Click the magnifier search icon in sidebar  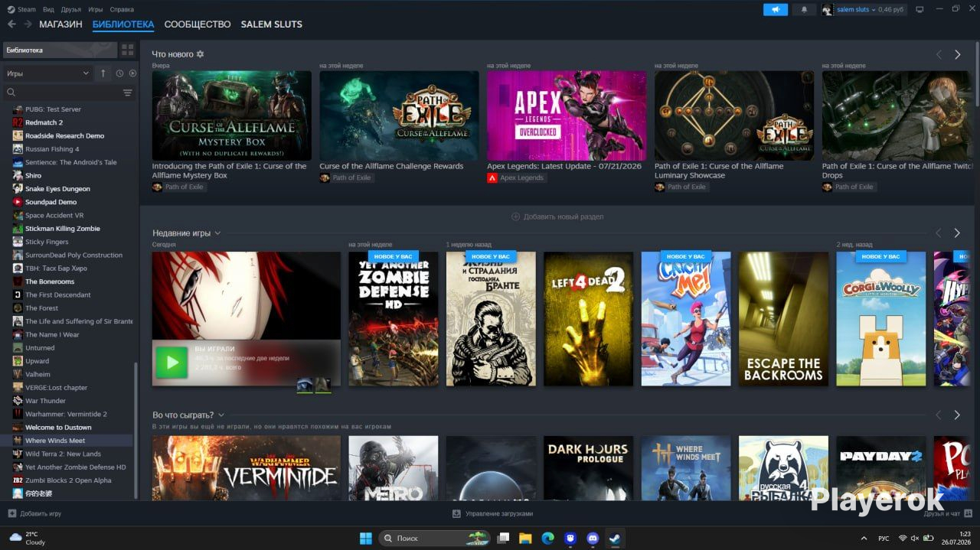[x=11, y=93]
